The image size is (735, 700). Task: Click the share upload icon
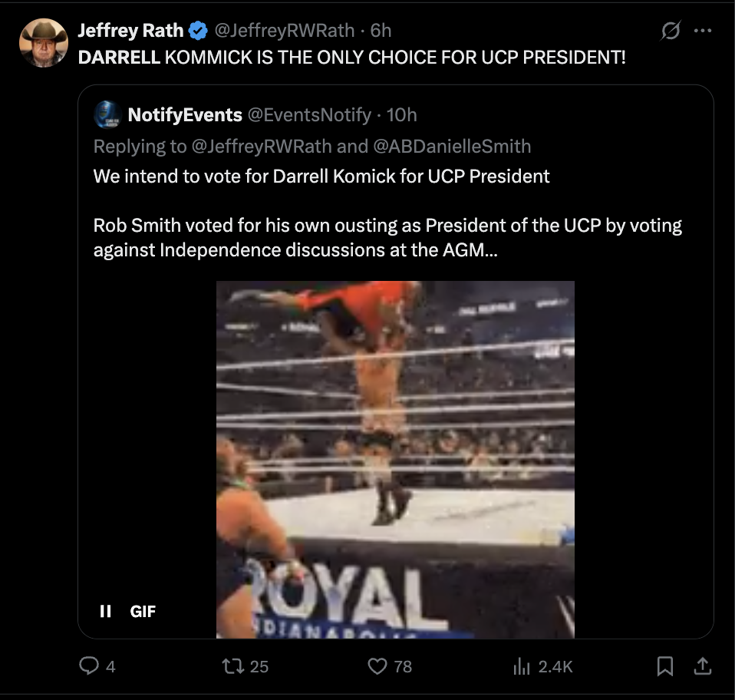702,666
